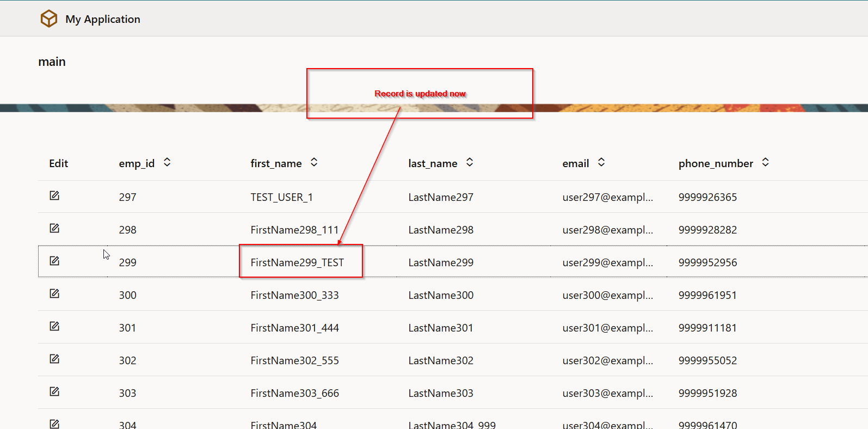Sort by last_name using sort arrows
The image size is (868, 429).
click(470, 162)
